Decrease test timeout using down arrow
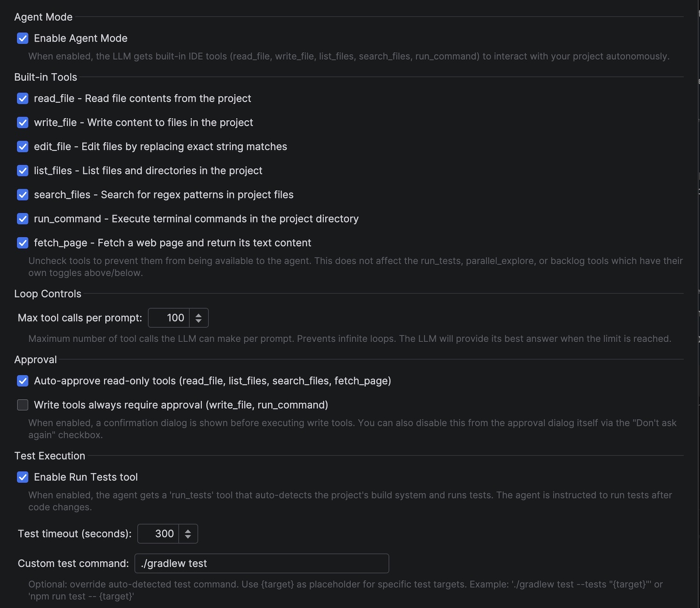Screen dimensions: 700x608 pyautogui.click(x=188, y=537)
